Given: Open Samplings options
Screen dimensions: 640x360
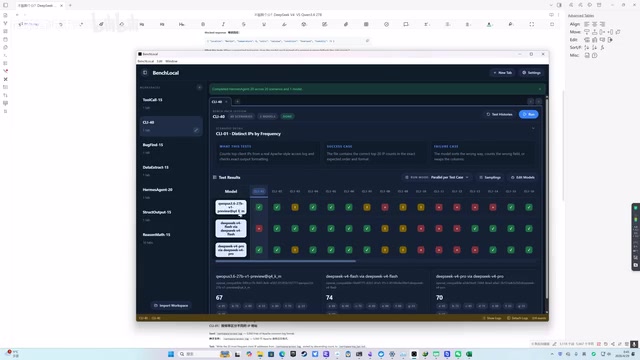Looking at the screenshot, I should pyautogui.click(x=490, y=178).
